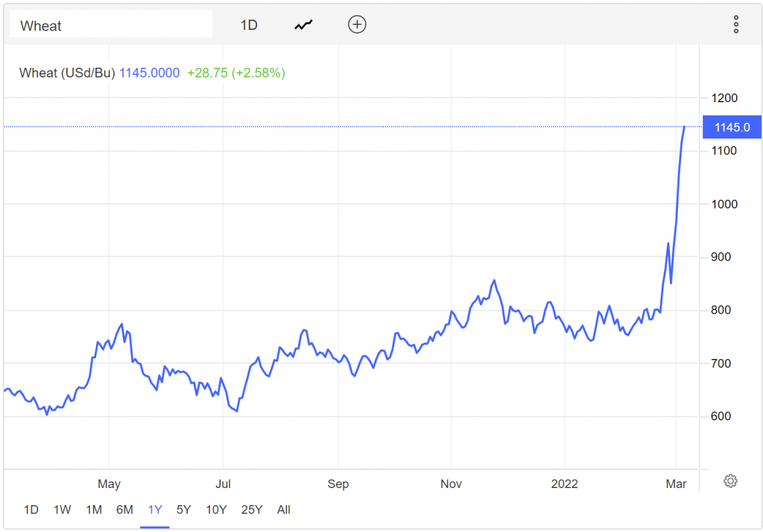Select the 1Y time range
The height and width of the screenshot is (532, 763).
(x=155, y=510)
